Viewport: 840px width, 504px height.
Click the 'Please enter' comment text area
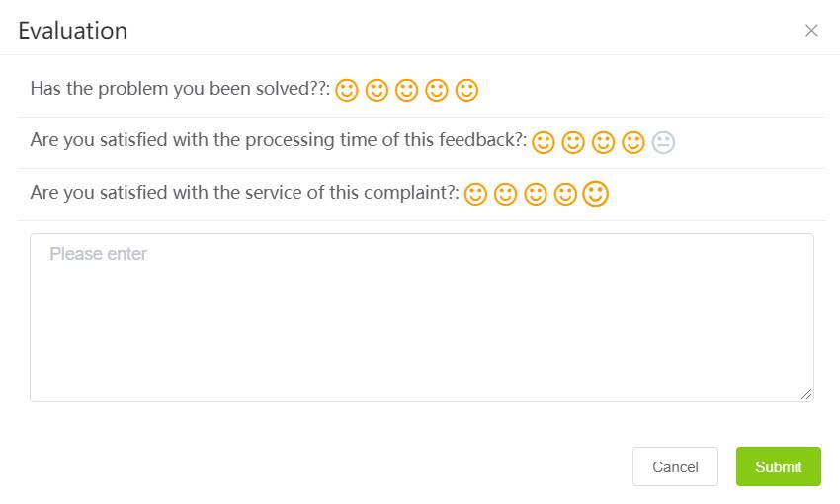click(x=422, y=317)
